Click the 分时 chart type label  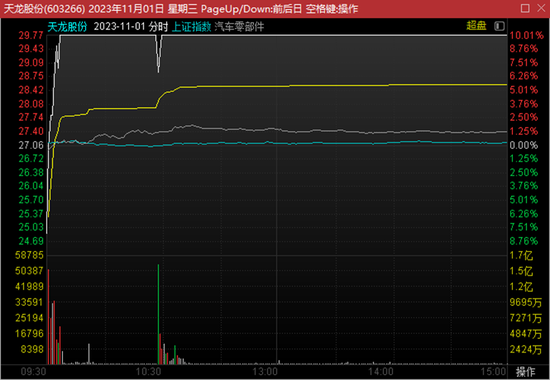coord(158,27)
